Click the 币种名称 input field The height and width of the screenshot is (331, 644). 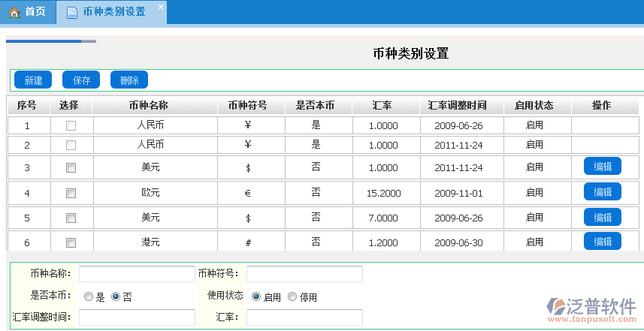pos(137,274)
